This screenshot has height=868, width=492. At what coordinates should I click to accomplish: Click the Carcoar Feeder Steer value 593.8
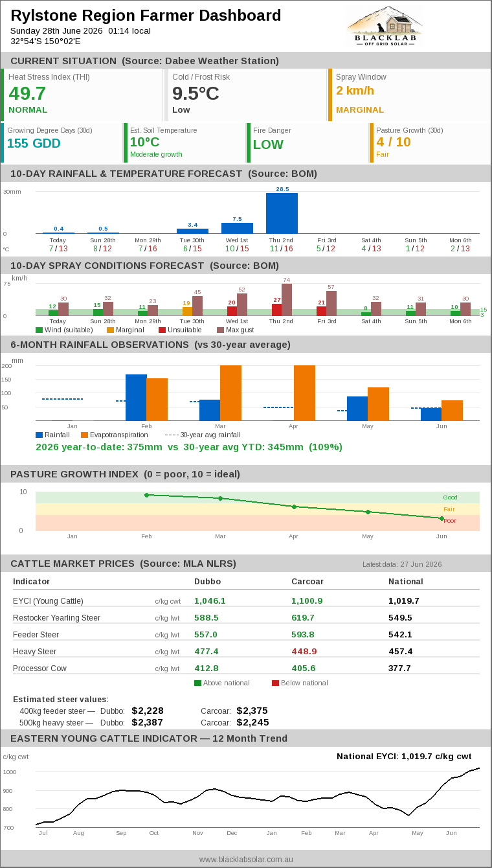pos(303,635)
